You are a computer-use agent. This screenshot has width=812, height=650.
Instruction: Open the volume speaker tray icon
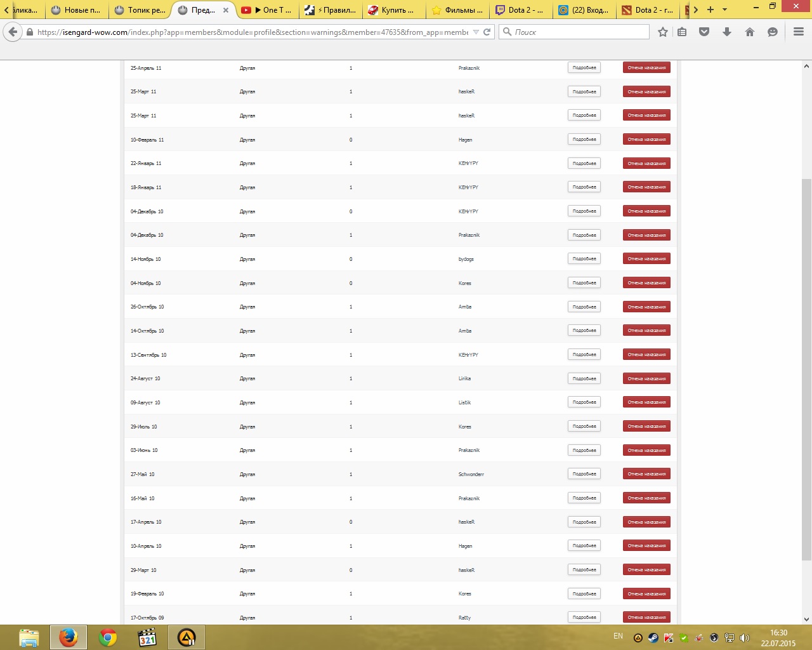745,638
